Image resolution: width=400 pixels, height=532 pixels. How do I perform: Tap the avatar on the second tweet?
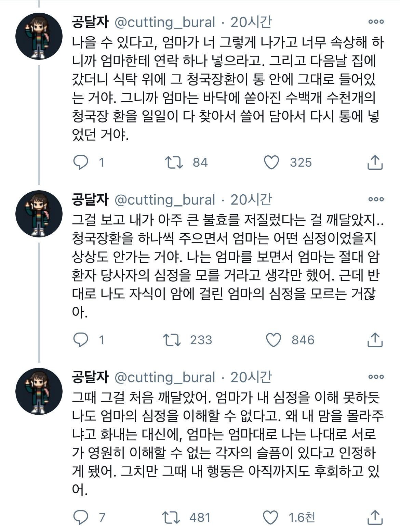39,213
